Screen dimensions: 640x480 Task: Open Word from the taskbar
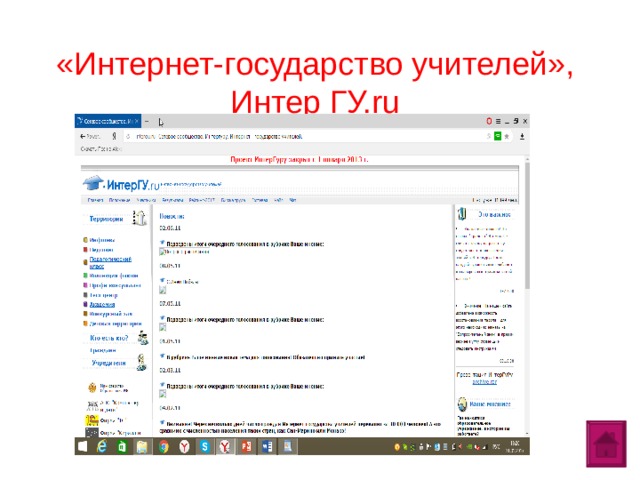(x=267, y=447)
